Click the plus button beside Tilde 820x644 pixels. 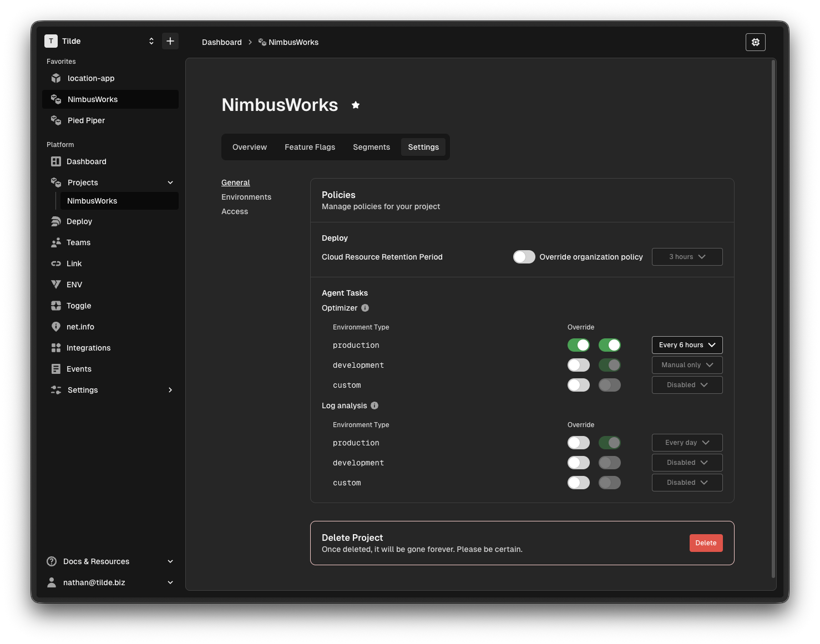(x=170, y=41)
